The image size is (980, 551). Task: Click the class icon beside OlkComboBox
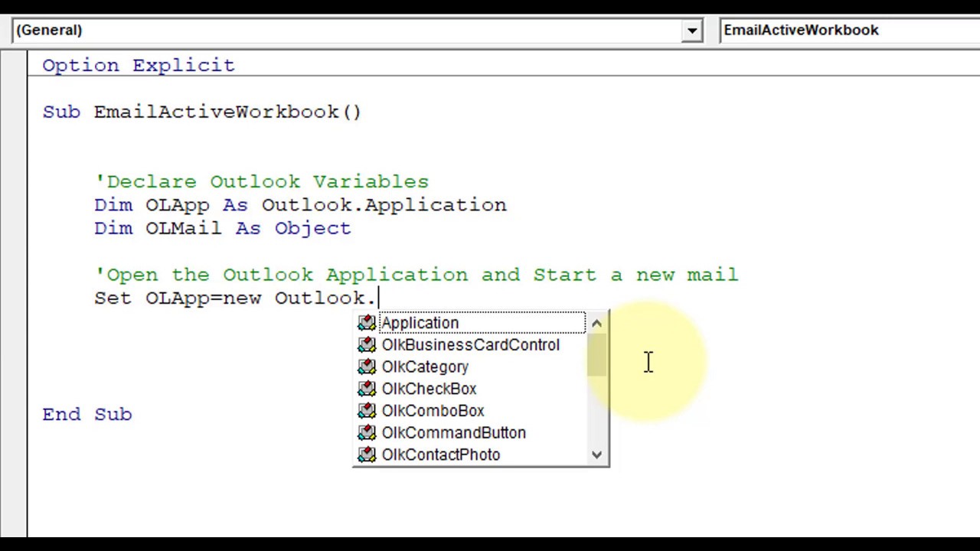367,411
